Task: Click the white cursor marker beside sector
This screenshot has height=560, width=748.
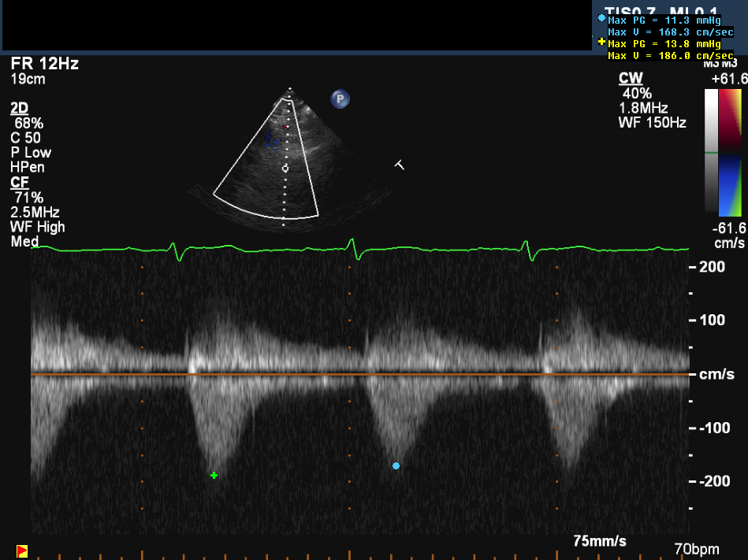Action: [x=400, y=165]
